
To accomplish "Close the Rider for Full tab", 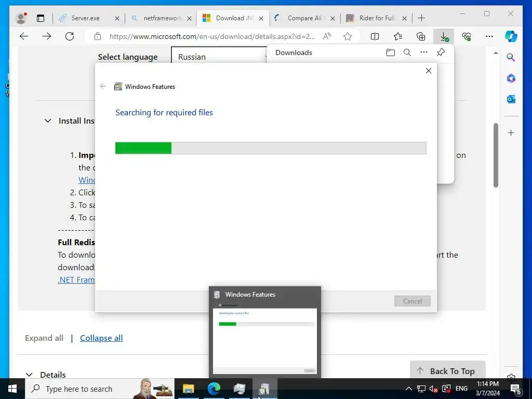I will pyautogui.click(x=404, y=18).
